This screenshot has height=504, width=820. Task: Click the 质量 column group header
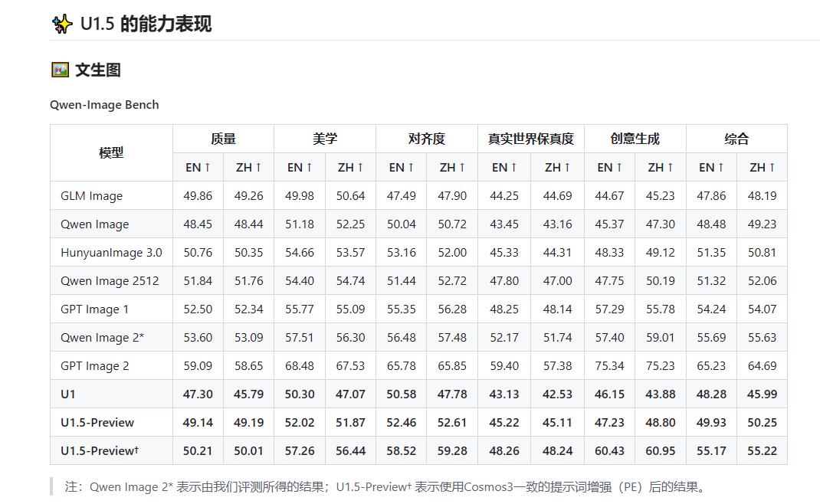coord(223,139)
